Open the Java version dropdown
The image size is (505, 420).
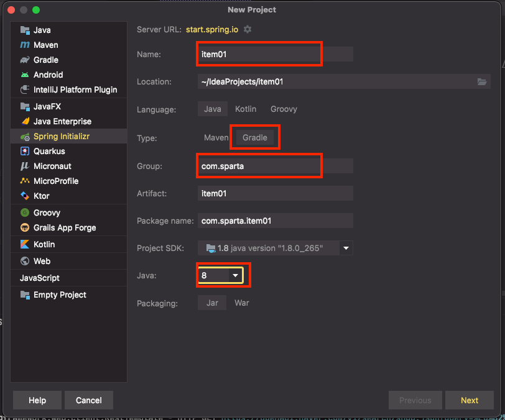(x=236, y=275)
